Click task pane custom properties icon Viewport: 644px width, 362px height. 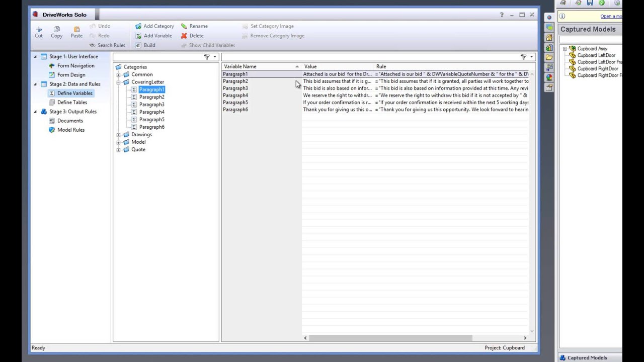click(x=549, y=87)
